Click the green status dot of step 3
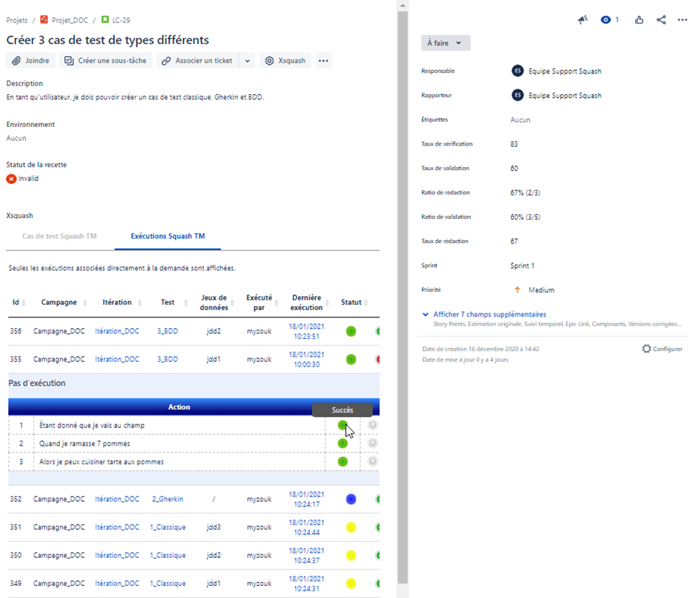This screenshot has height=598, width=700. (x=343, y=462)
